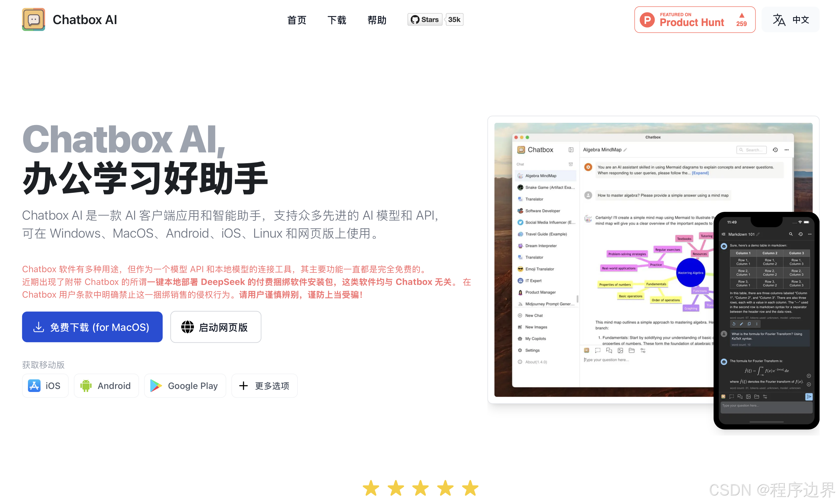The width and height of the screenshot is (837, 504).
Task: Click the pencil edit icon beside Algebra MindMap
Action: [625, 150]
